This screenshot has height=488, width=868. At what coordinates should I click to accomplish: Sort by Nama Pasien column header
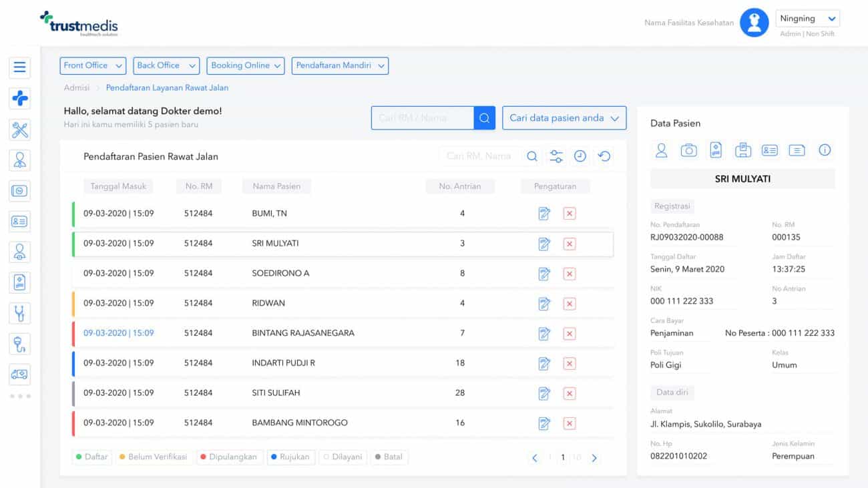coord(276,186)
